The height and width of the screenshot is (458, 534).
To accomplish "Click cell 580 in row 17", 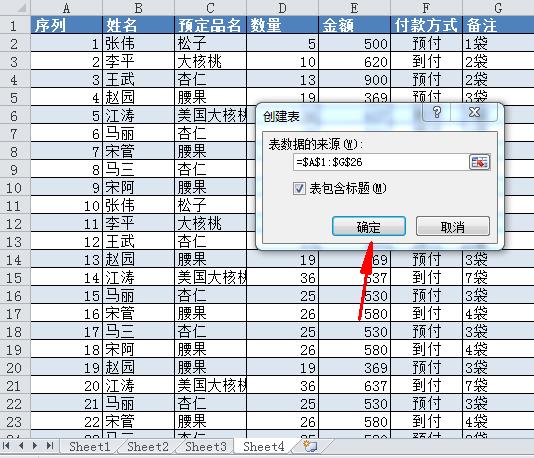I will (x=354, y=313).
